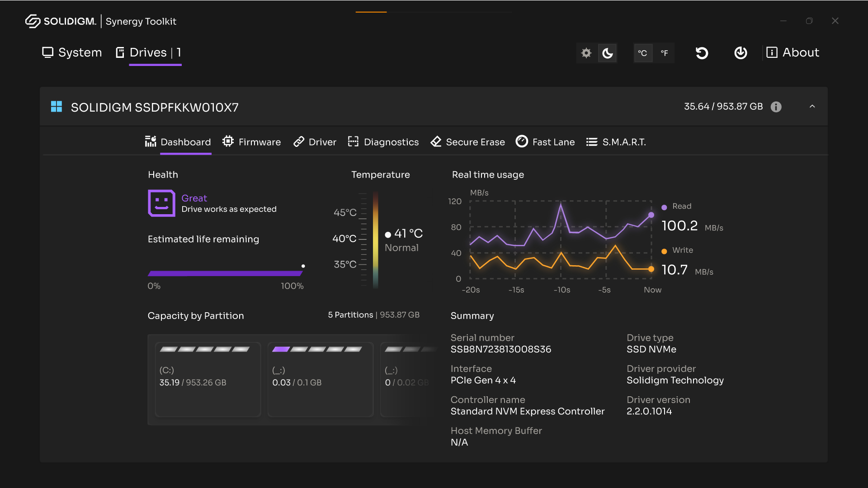Open the System tab
The height and width of the screenshot is (488, 868).
pyautogui.click(x=71, y=52)
